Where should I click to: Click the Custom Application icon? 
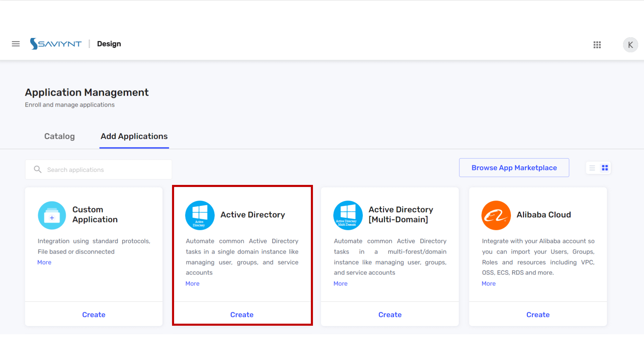tap(52, 215)
